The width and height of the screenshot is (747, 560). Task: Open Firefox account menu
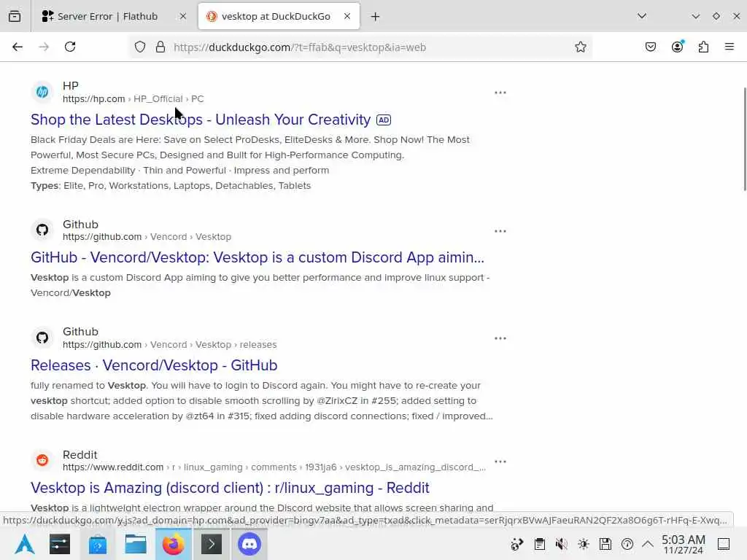(x=678, y=47)
